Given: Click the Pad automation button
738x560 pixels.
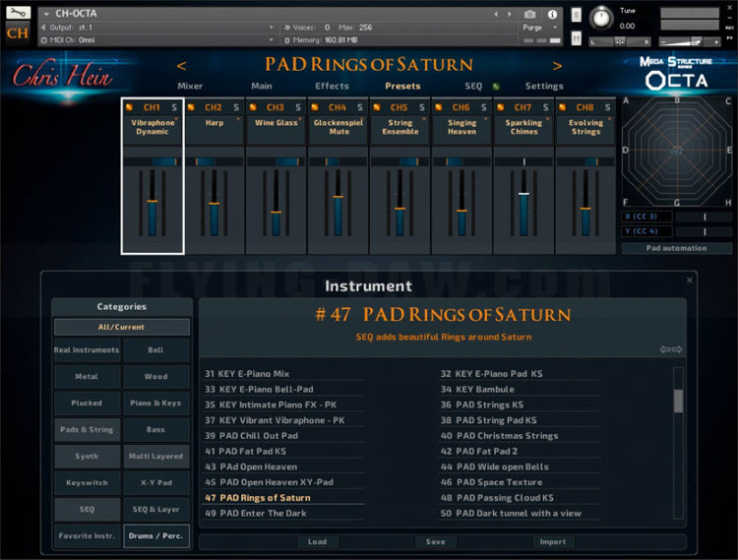Looking at the screenshot, I should [x=676, y=248].
